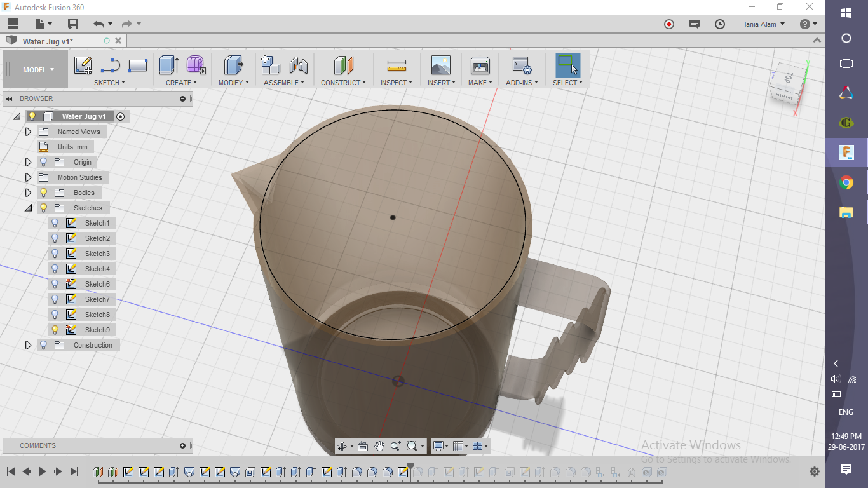Select the Water Jug v1* document tab
Image resolution: width=868 pixels, height=488 pixels.
[x=48, y=41]
